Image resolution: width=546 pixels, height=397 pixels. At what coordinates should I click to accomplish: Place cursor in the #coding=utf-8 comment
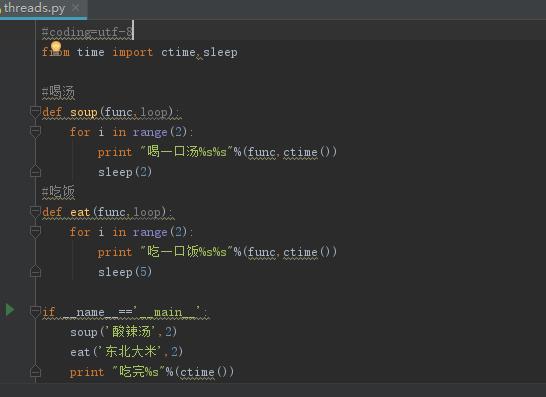[x=87, y=32]
